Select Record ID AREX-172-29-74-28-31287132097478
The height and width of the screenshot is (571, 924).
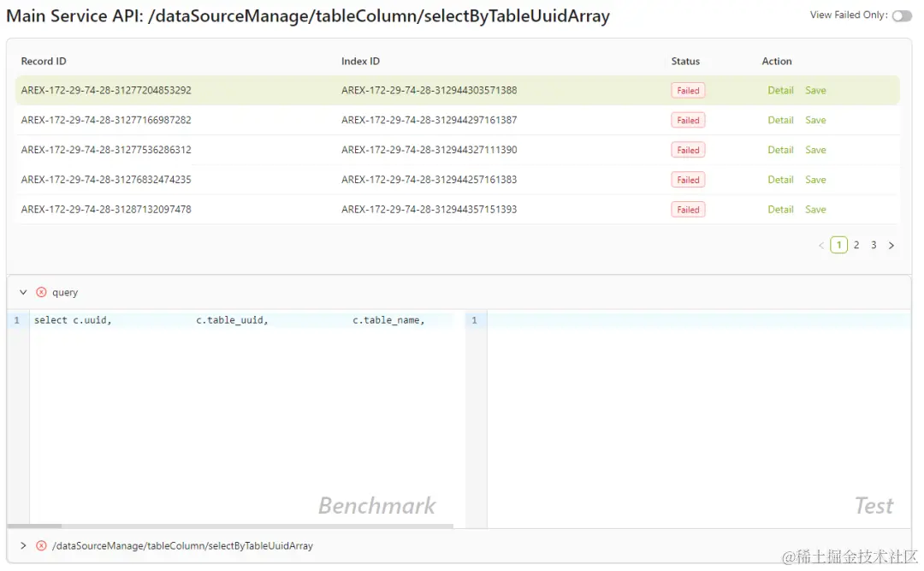[x=106, y=210]
